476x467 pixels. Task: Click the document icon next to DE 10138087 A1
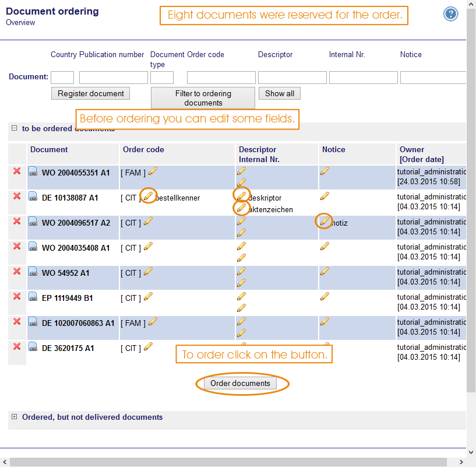coord(33,196)
